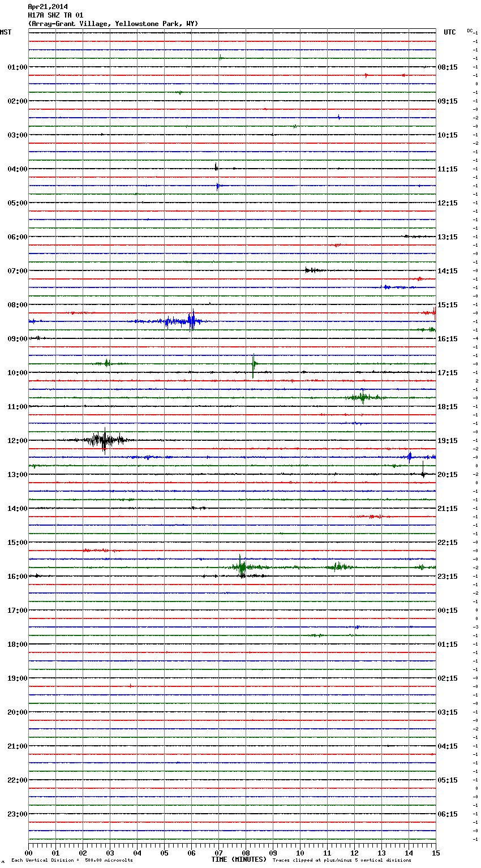Click the 13:00 MST row label
The width and height of the screenshot is (481, 868).
point(18,475)
